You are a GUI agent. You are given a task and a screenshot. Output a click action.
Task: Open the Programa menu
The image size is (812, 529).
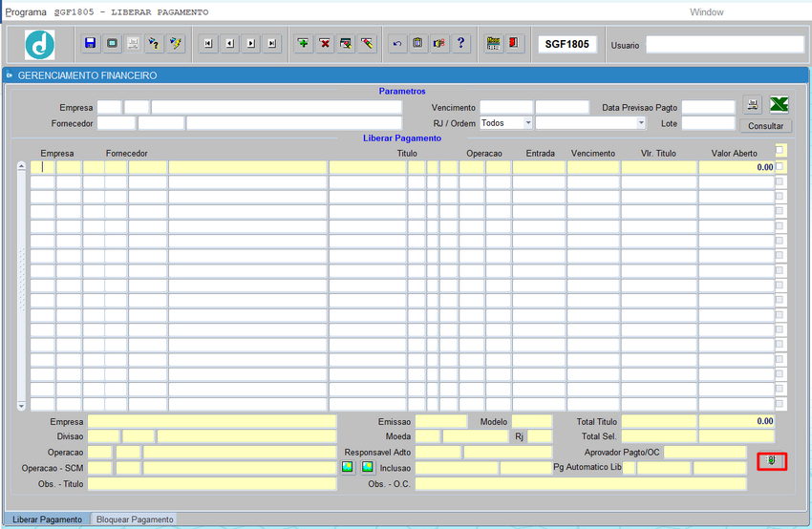coord(26,11)
